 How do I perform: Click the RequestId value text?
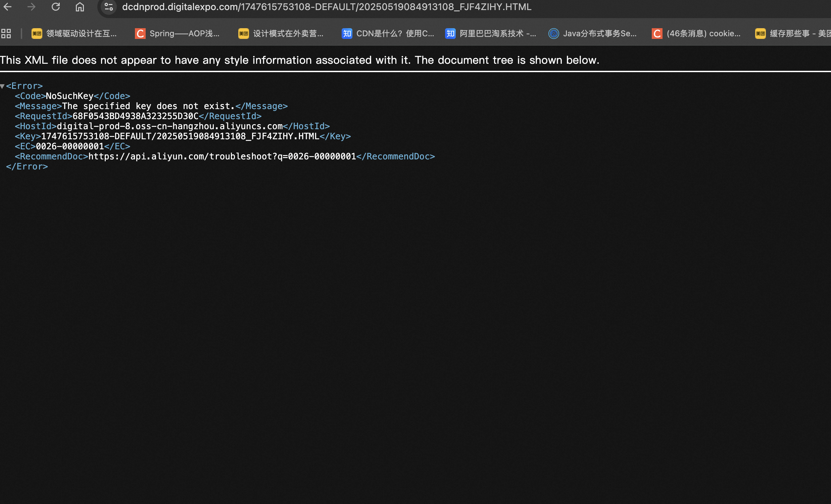135,116
